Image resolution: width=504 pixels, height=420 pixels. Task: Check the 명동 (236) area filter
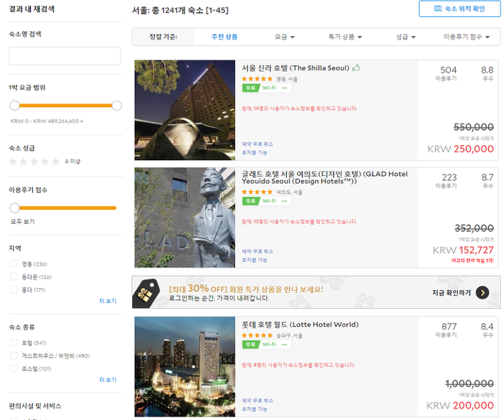point(13,264)
